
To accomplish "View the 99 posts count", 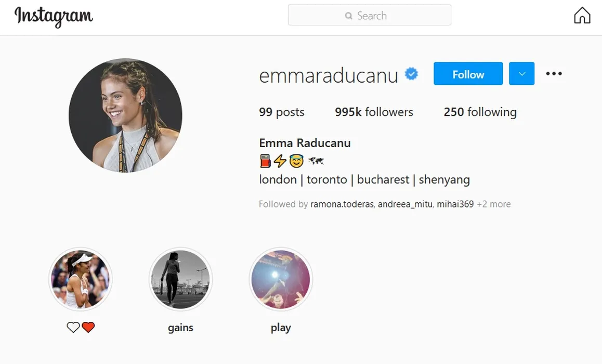I will [x=281, y=112].
